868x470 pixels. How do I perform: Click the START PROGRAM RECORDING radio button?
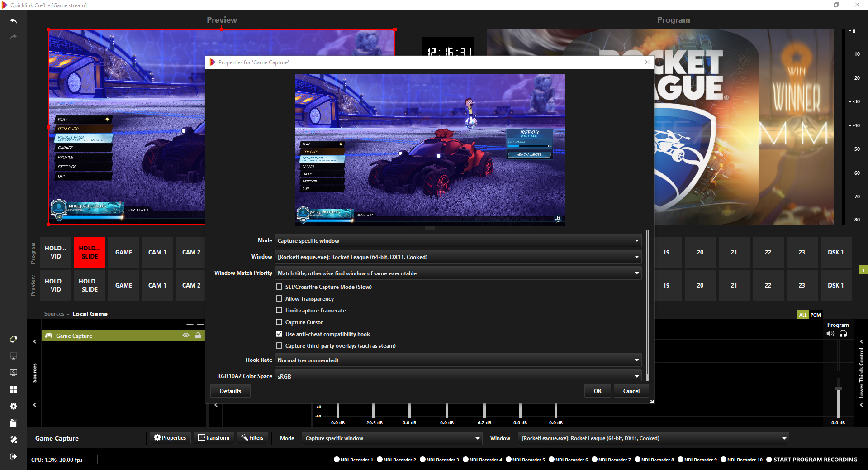(769, 460)
